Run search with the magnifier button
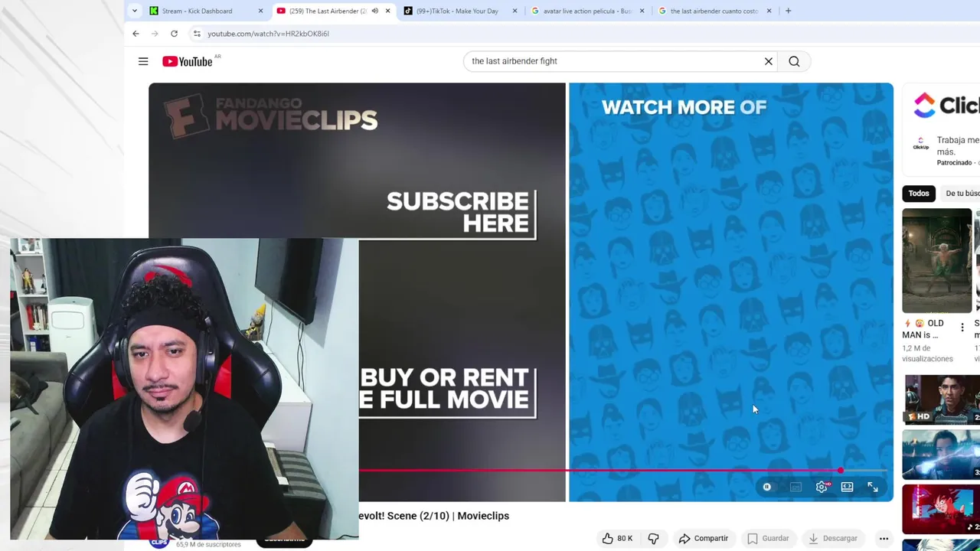 [x=794, y=61]
